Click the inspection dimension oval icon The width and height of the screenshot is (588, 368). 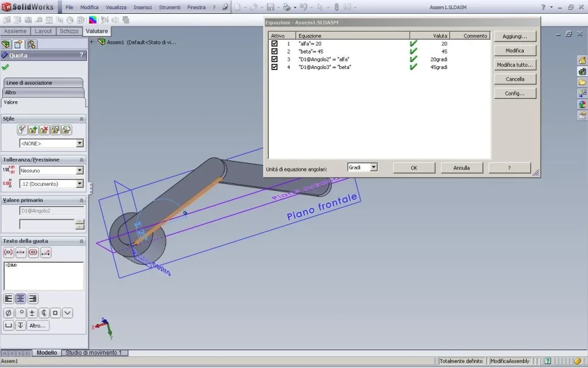[x=33, y=252]
